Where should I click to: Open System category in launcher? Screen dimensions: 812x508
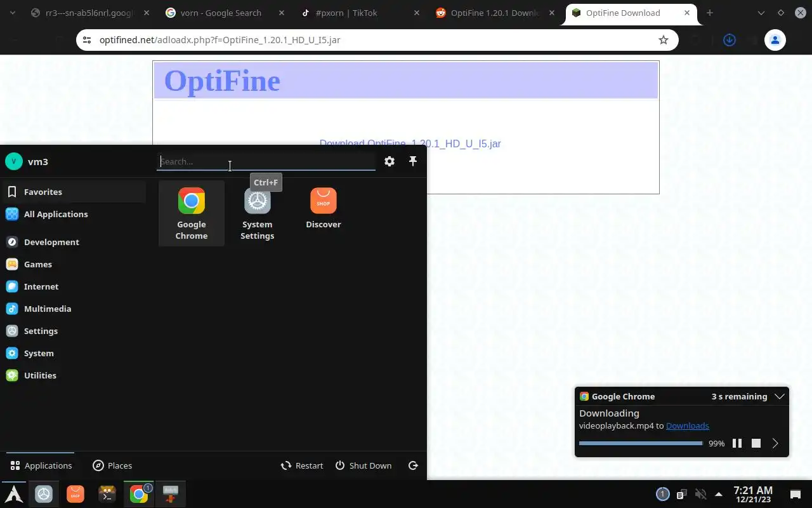(73, 353)
